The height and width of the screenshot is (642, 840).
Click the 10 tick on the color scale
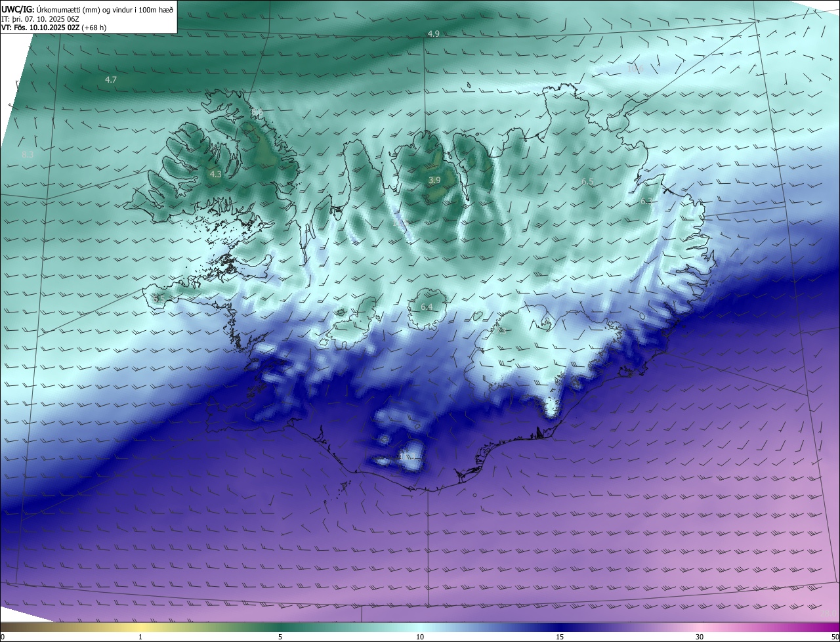[420, 637]
